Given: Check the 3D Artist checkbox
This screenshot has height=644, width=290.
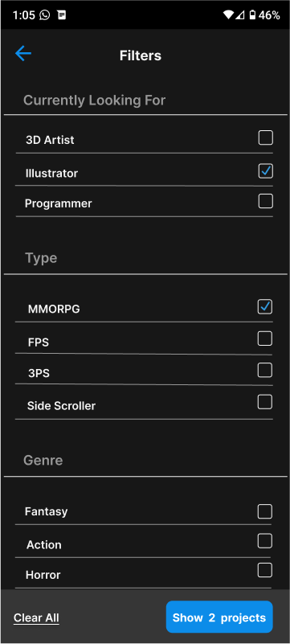Looking at the screenshot, I should tap(265, 137).
